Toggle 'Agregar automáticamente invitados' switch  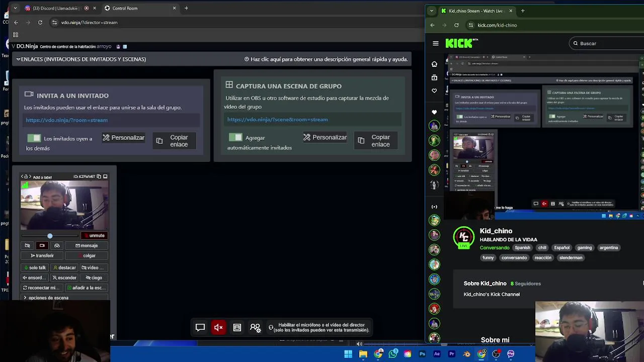click(x=235, y=137)
